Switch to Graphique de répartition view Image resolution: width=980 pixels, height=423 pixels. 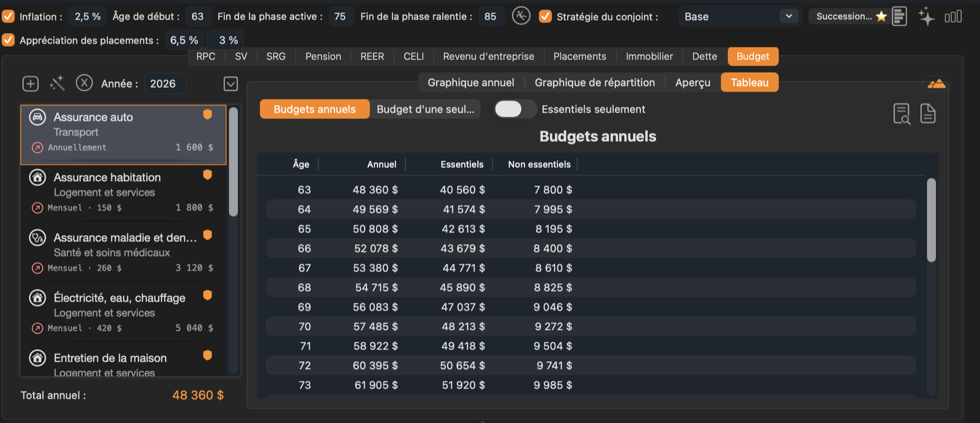click(595, 82)
